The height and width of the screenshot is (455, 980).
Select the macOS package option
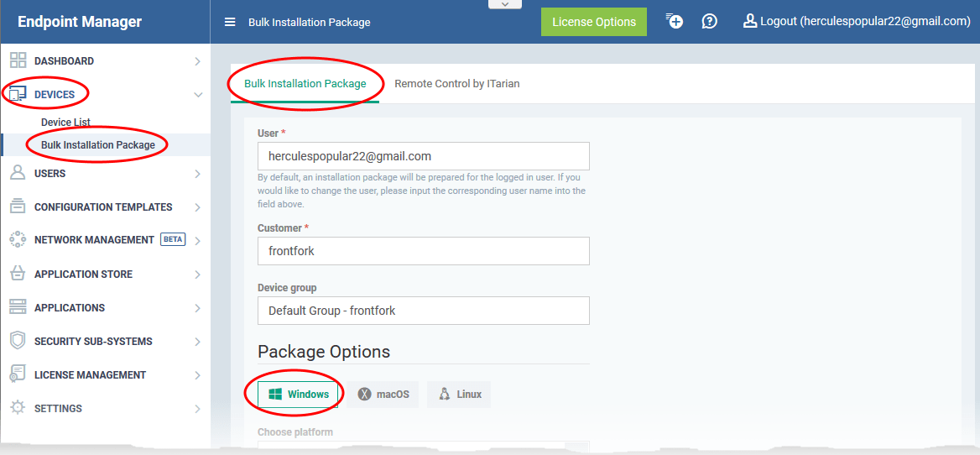pos(383,395)
